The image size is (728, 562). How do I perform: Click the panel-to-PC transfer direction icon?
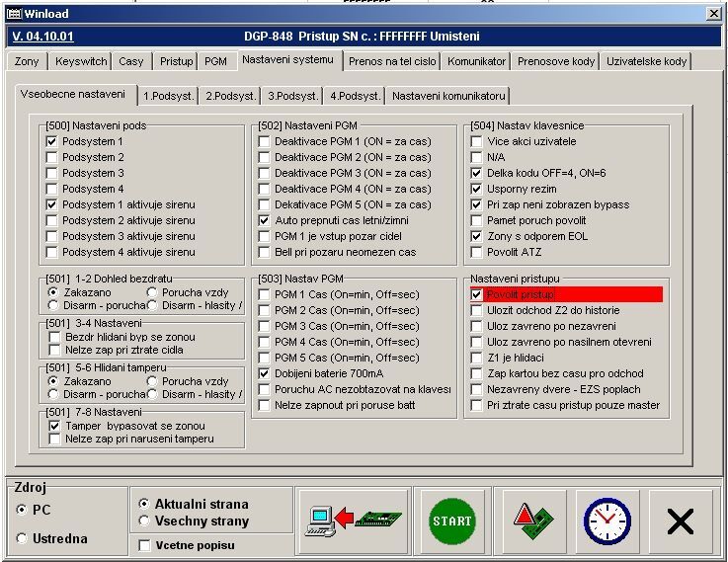(x=353, y=520)
